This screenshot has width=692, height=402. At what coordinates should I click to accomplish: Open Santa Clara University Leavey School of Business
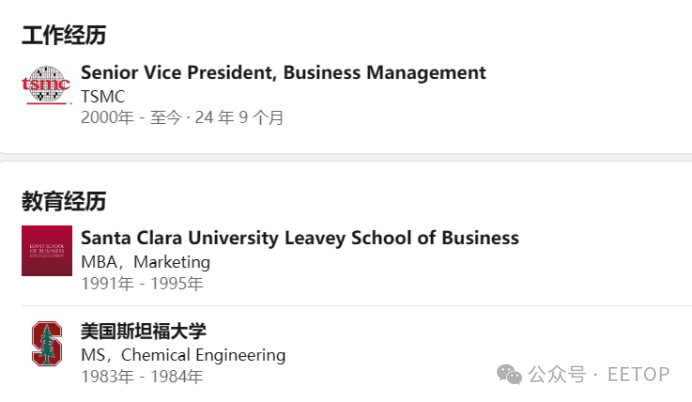point(300,238)
